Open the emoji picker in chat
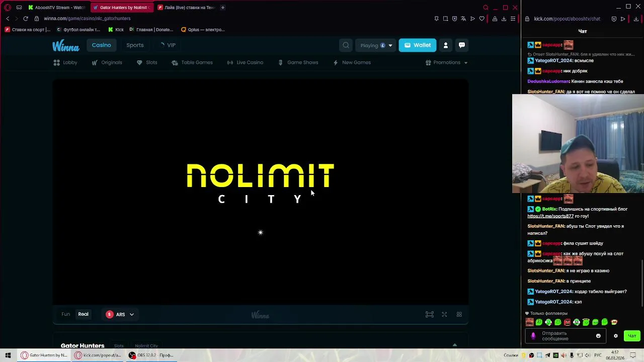 click(x=598, y=336)
